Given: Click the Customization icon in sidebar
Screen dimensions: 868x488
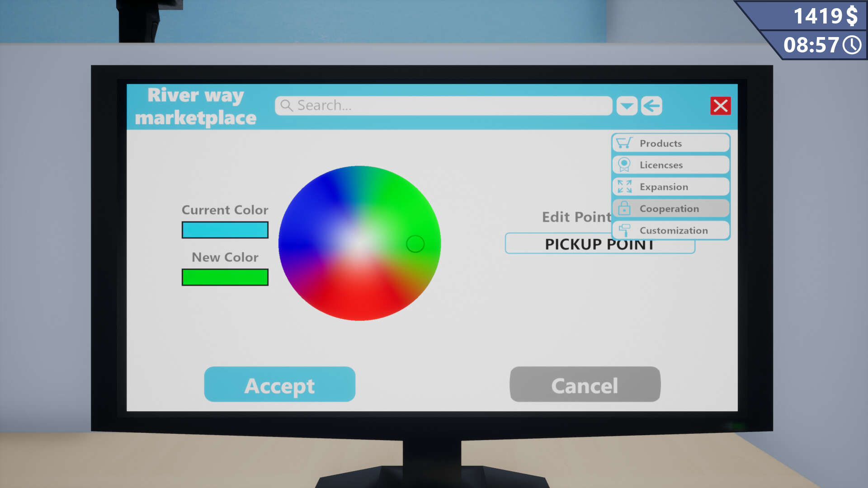Looking at the screenshot, I should coord(625,230).
